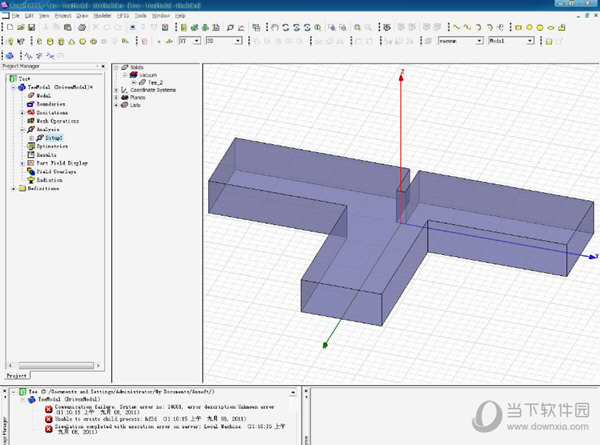This screenshot has width=600, height=445.
Task: Select the Draw sphere icon
Action: [x=82, y=41]
